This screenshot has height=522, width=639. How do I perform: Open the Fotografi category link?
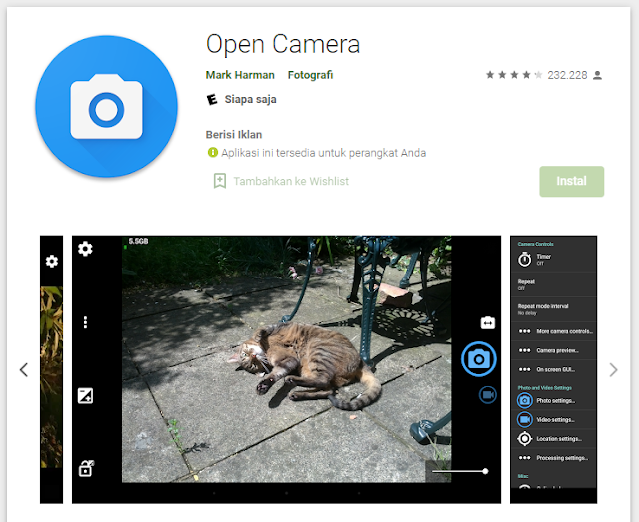pos(310,75)
